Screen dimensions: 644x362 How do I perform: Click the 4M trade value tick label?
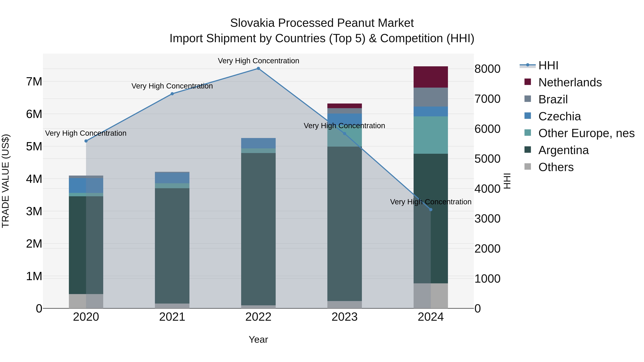tap(34, 179)
